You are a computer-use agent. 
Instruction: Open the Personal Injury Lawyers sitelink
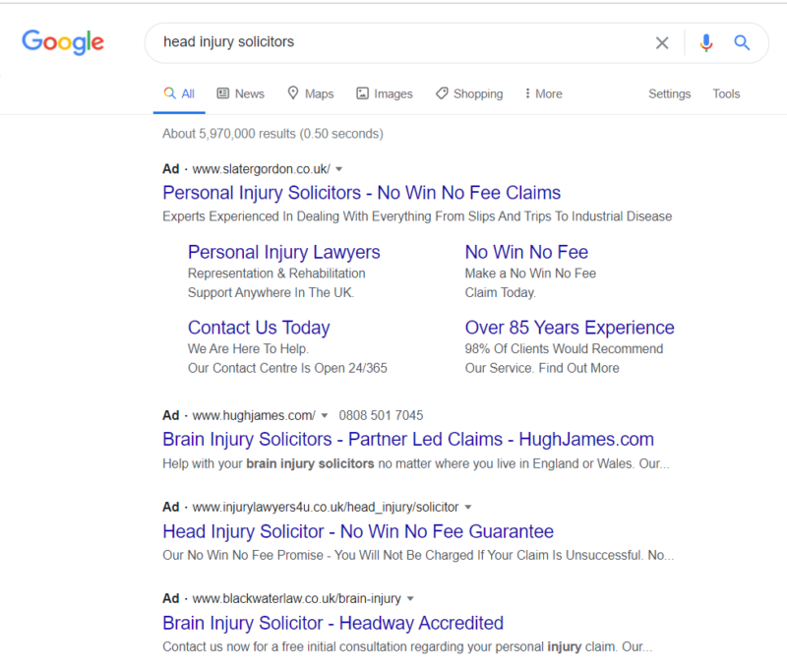283,252
